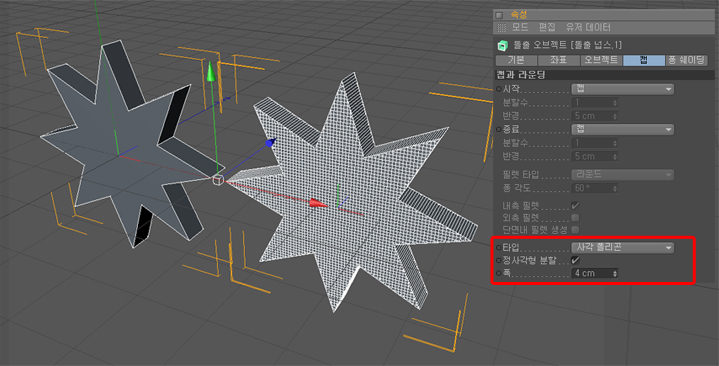Screen dimensions: 719x366
Task: Open the 종료 cap dropdown
Action: (x=622, y=129)
